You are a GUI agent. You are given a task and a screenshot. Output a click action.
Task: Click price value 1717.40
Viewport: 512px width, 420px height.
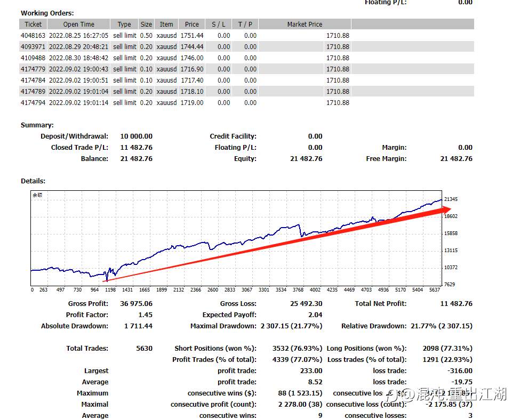(192, 80)
